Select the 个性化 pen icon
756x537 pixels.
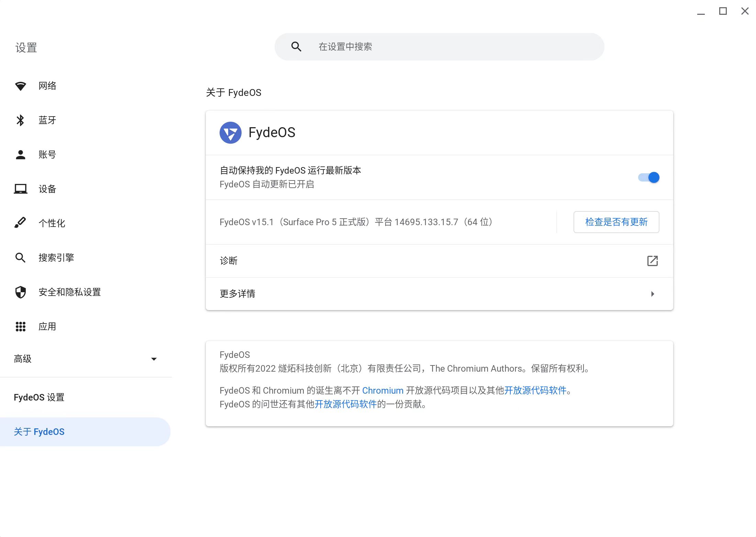pos(21,222)
